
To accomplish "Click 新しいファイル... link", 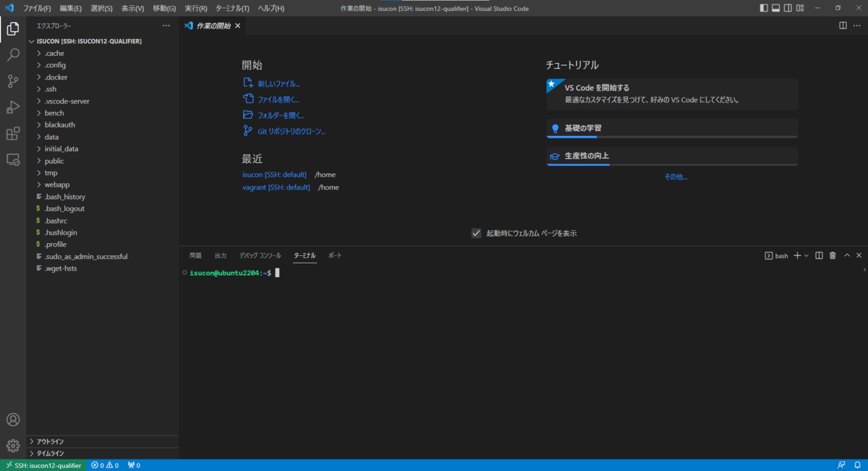I will [x=278, y=84].
